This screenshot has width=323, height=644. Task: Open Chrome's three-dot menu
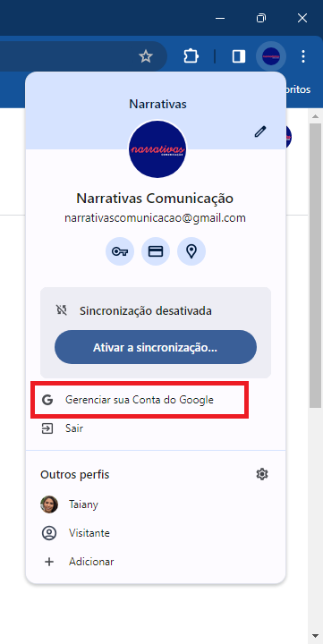tap(303, 56)
